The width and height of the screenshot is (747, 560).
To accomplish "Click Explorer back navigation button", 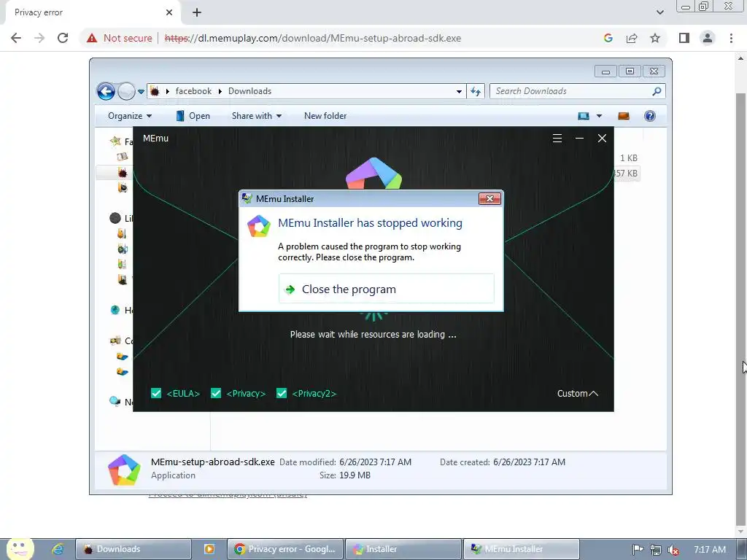I will tap(106, 91).
